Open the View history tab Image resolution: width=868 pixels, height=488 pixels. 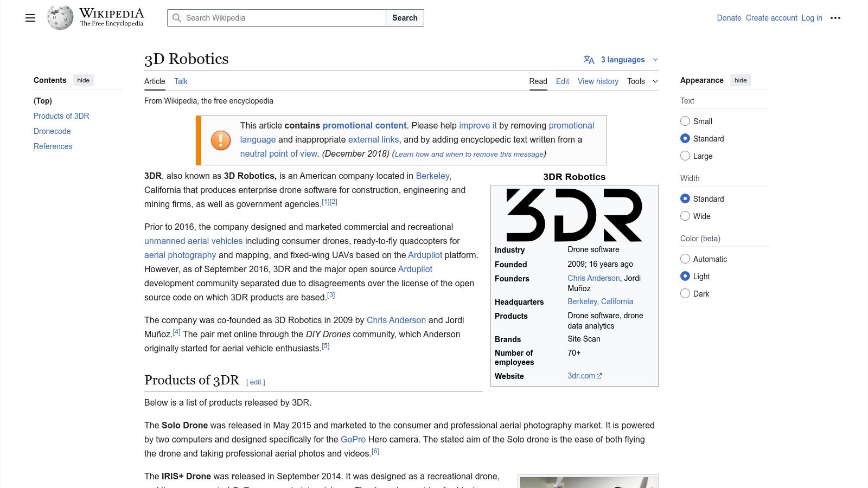tap(598, 81)
